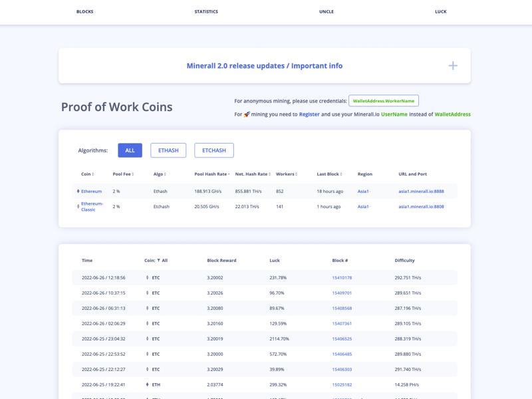Viewport: 532px width, 399px height.
Task: Switch to the LUCK tab
Action: [x=441, y=11]
